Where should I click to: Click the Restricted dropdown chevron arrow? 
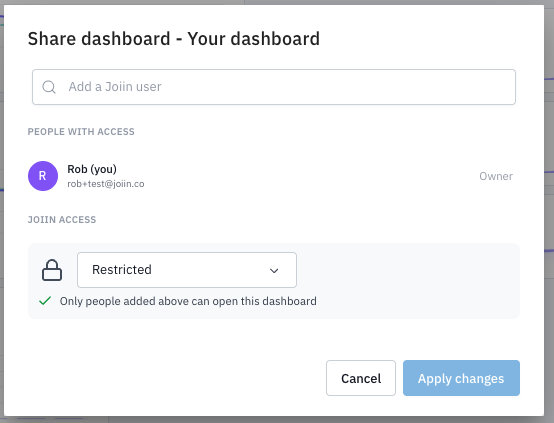274,271
